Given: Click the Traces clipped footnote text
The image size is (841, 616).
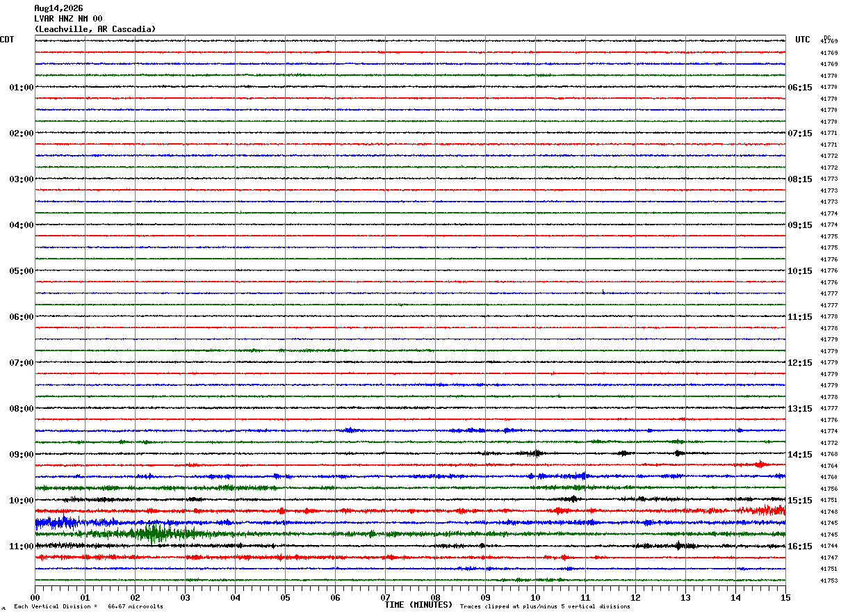Looking at the screenshot, I should tap(545, 607).
